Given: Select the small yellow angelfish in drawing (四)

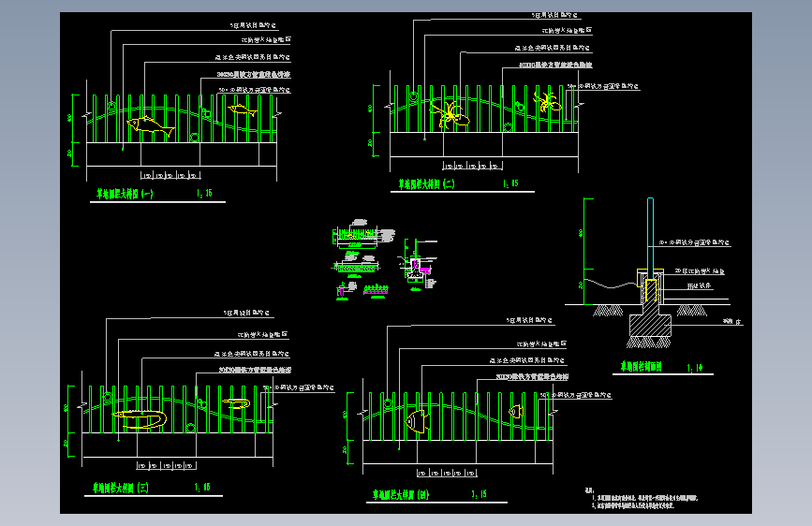Looking at the screenshot, I should tap(516, 412).
